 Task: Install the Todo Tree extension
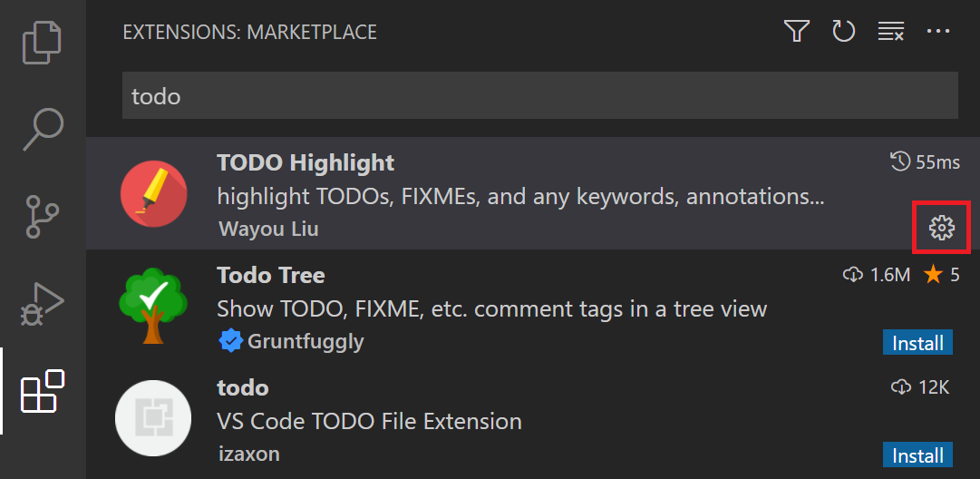(917, 343)
